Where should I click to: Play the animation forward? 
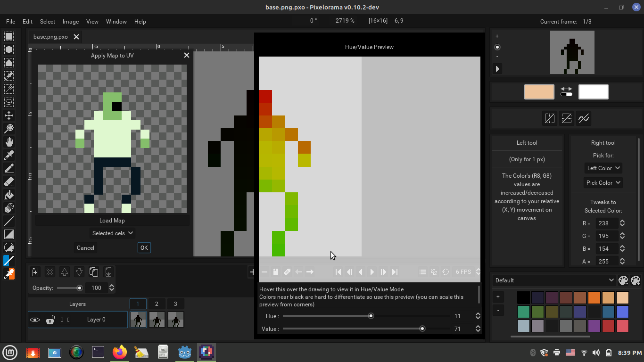372,272
